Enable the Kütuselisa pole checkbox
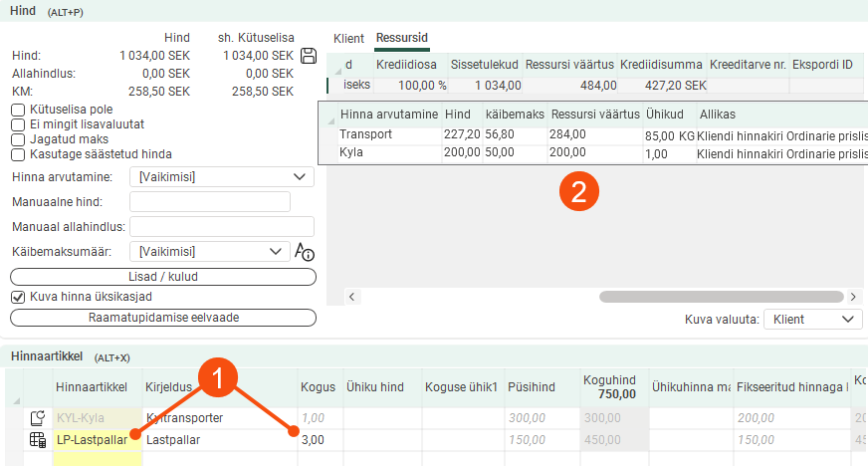Image resolution: width=868 pixels, height=466 pixels. (x=17, y=110)
